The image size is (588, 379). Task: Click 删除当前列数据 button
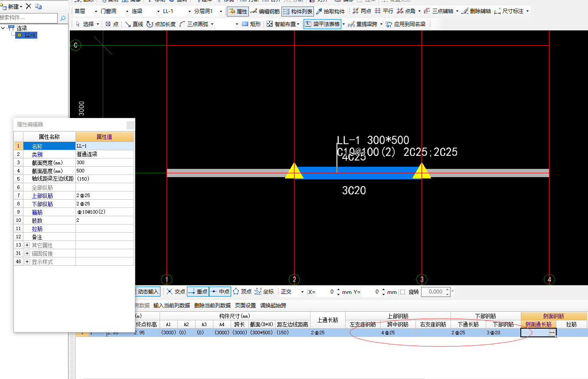pos(212,306)
